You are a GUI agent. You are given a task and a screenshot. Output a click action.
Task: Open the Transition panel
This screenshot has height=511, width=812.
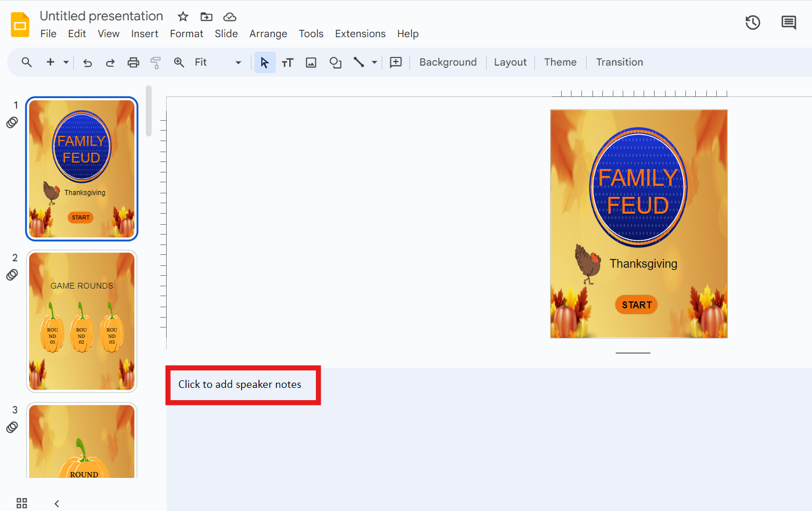pos(619,62)
